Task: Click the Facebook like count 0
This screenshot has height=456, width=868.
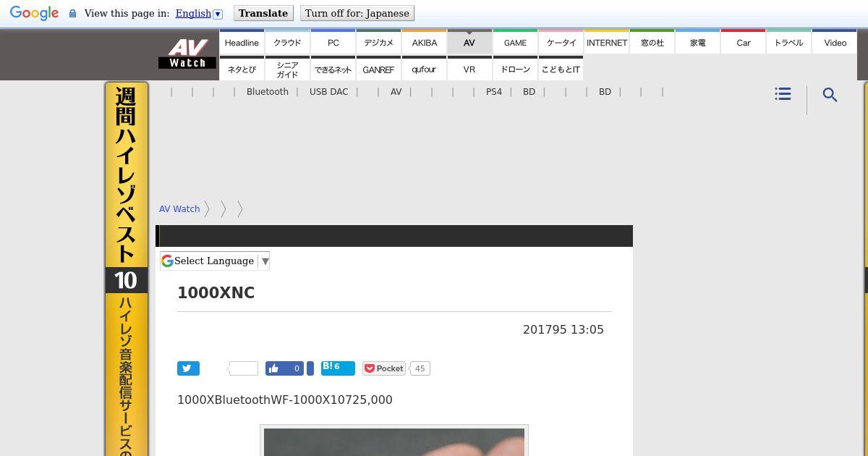Action: click(x=297, y=368)
